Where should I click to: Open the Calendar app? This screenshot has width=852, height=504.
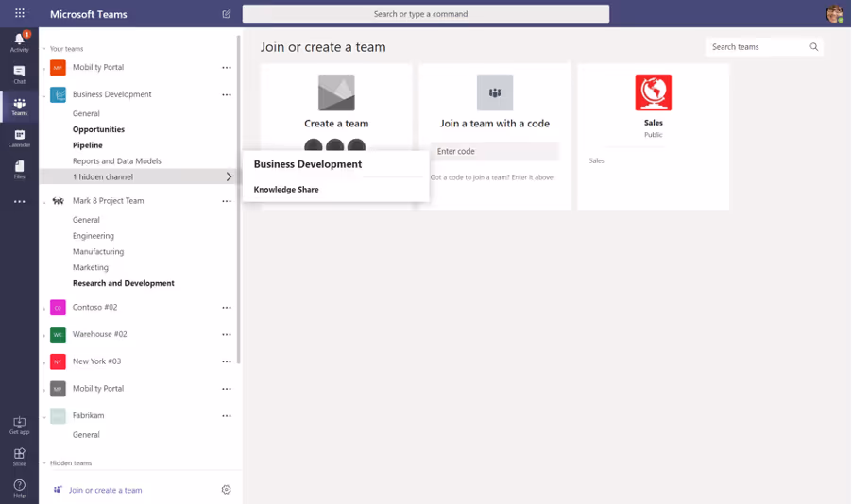20,139
